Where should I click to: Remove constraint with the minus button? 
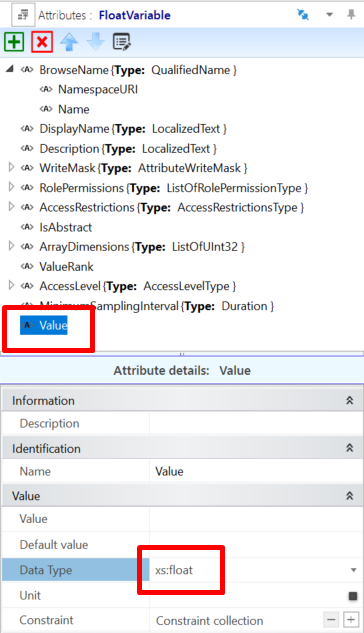[331, 619]
